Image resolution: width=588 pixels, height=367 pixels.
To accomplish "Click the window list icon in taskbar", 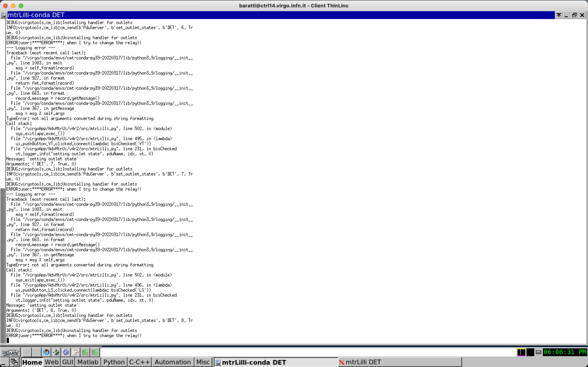I will [x=14, y=362].
